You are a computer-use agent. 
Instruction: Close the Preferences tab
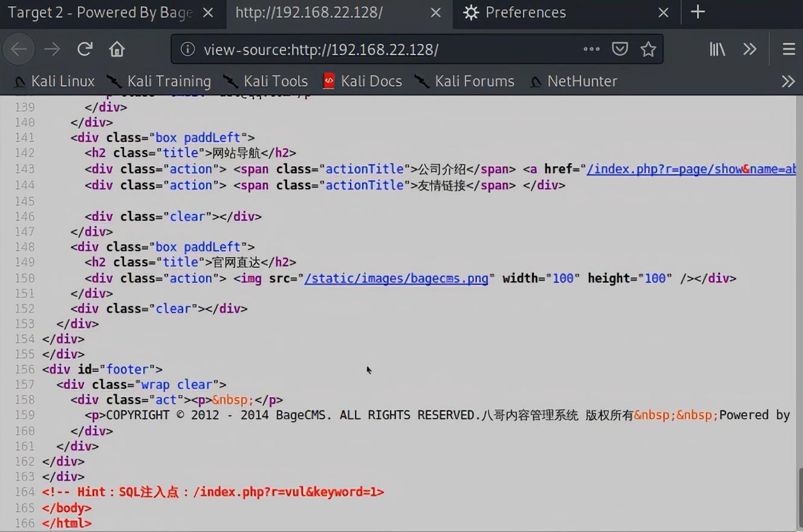[x=663, y=13]
